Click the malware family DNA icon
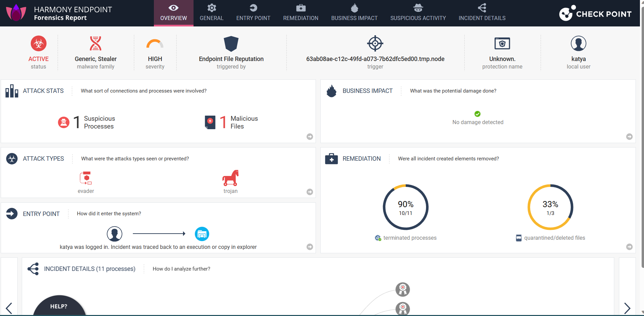 coord(96,43)
